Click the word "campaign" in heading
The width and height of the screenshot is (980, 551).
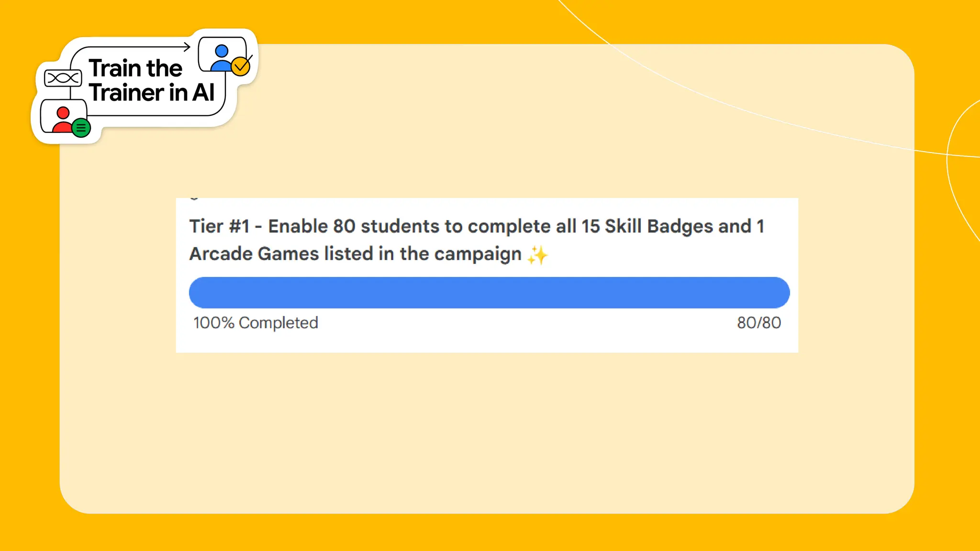(x=478, y=254)
